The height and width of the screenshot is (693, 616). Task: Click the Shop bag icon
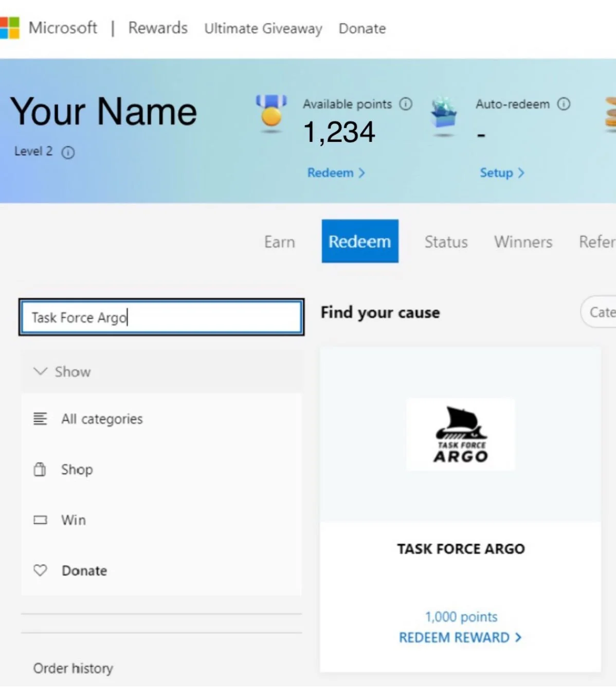point(40,469)
